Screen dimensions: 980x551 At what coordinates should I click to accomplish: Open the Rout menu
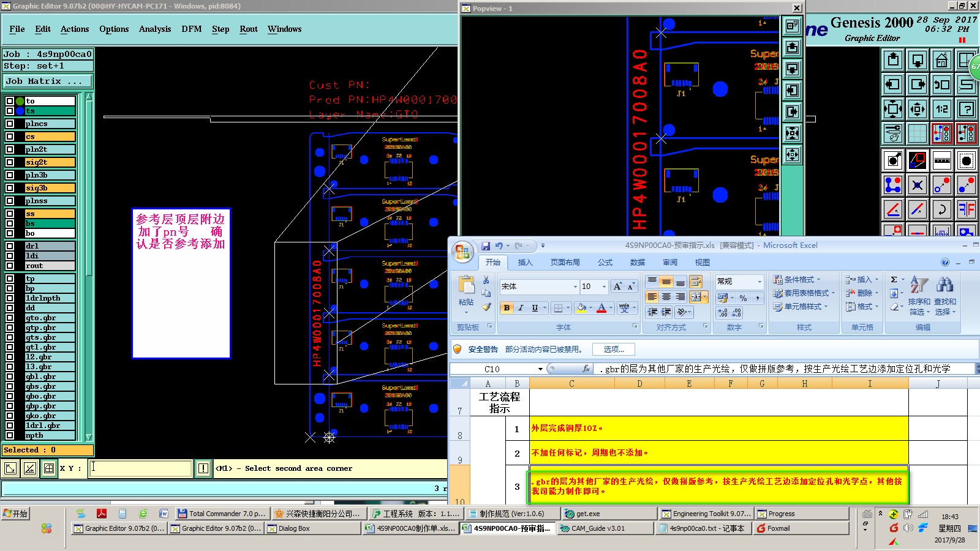pos(249,29)
